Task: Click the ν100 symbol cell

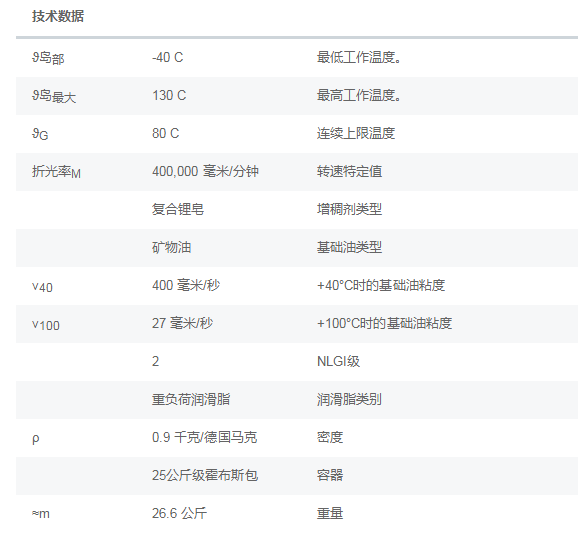Action: coord(46,325)
